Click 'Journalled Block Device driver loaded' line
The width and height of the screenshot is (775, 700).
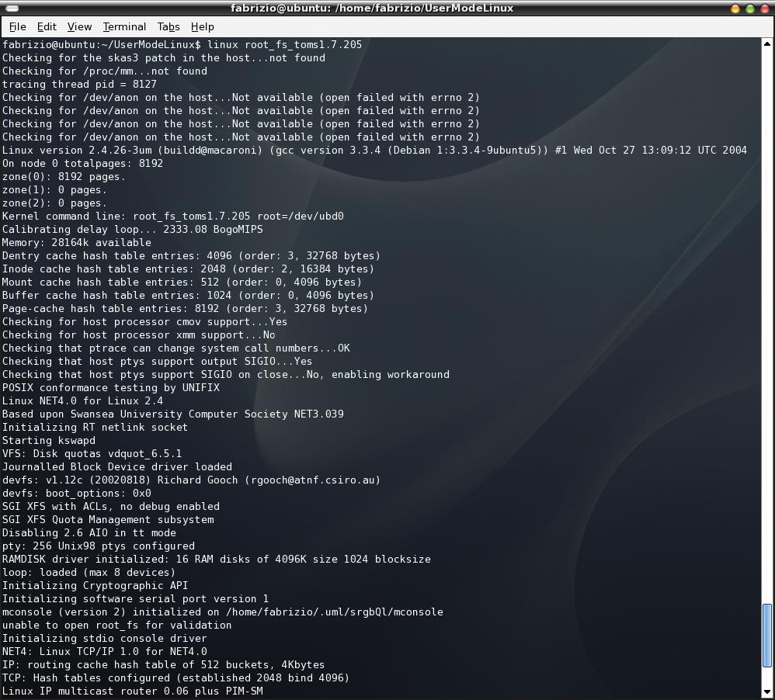pos(117,467)
